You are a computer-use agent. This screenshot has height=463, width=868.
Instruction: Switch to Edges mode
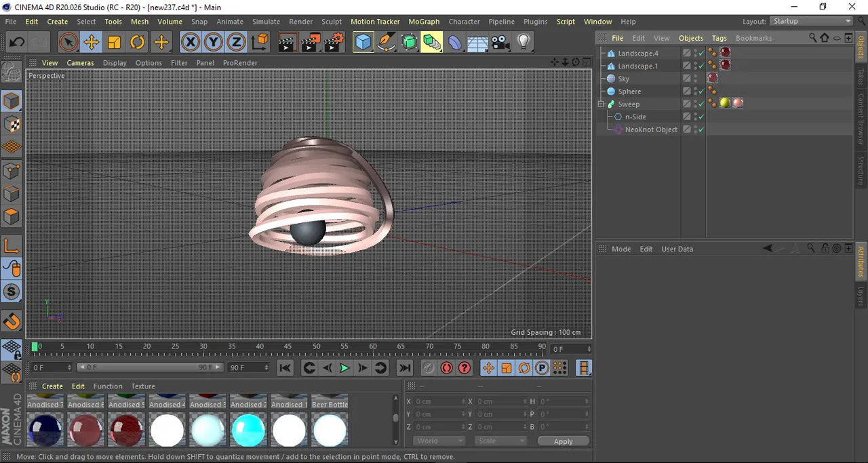pyautogui.click(x=12, y=194)
